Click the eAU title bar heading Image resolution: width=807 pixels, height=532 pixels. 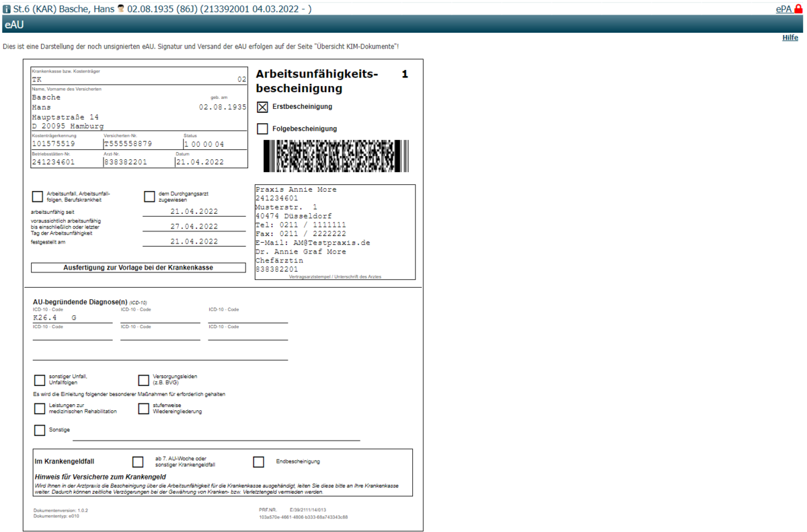point(13,24)
